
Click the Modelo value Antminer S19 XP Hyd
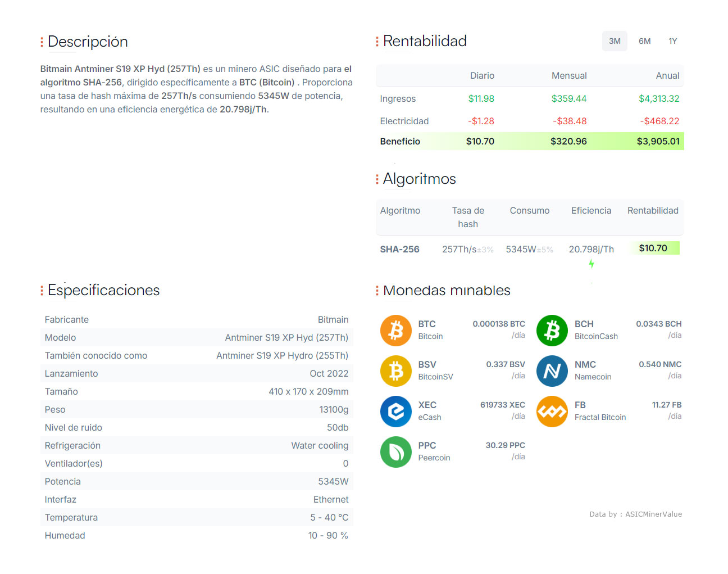pyautogui.click(x=286, y=337)
